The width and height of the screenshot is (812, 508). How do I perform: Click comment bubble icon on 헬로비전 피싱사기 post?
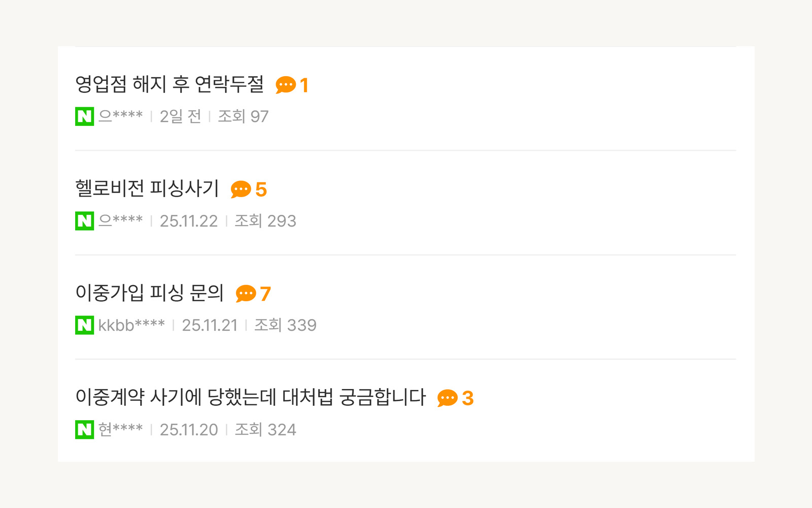[241, 189]
